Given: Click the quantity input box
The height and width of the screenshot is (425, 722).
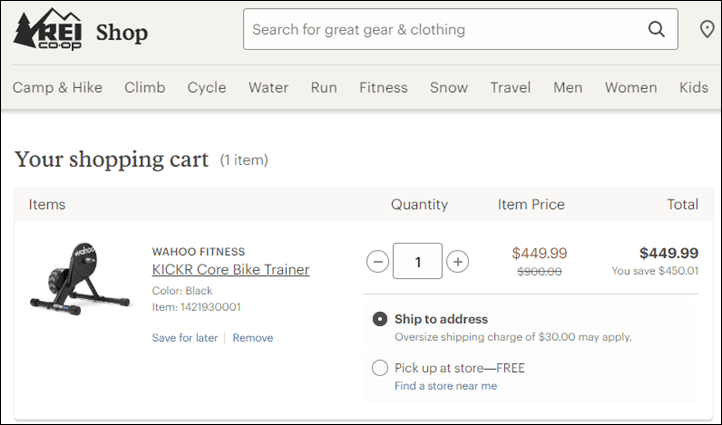Looking at the screenshot, I should coord(418,261).
